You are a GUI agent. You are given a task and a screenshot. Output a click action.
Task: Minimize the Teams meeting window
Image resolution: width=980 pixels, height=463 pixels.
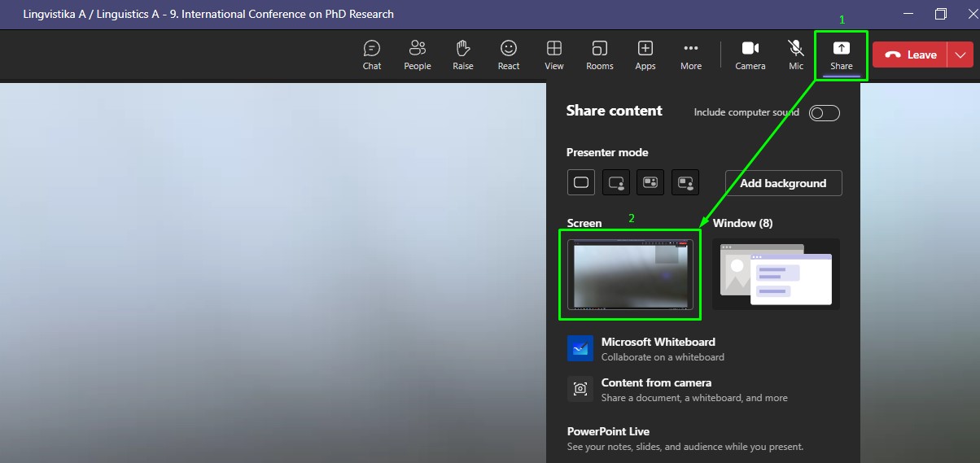pos(908,14)
